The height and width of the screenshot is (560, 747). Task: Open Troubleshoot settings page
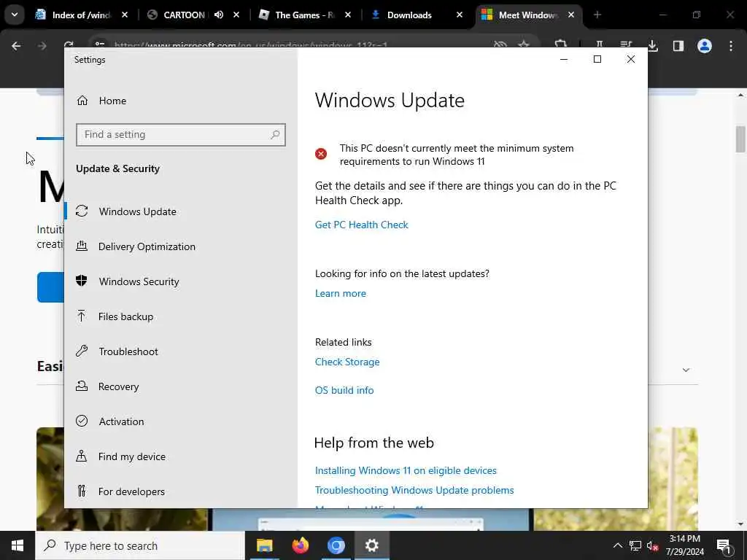tap(128, 351)
